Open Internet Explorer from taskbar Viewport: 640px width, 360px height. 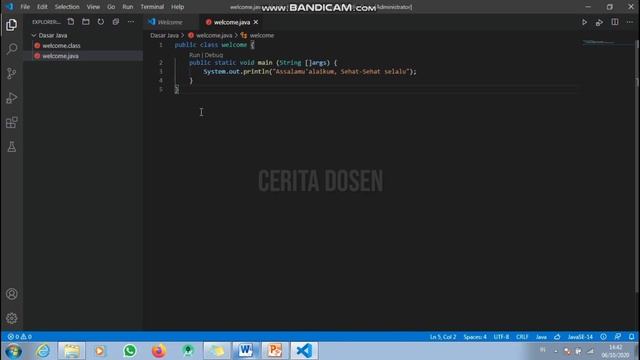click(x=42, y=351)
